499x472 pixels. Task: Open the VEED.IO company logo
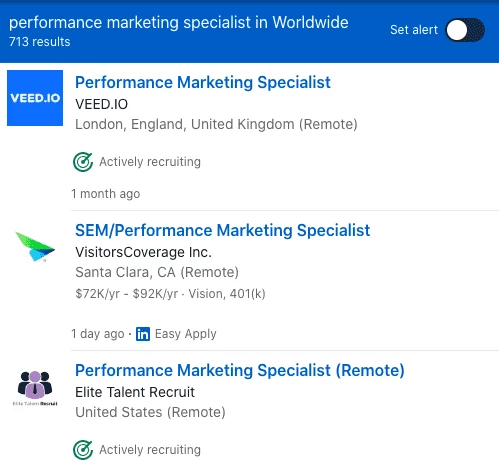click(x=35, y=98)
